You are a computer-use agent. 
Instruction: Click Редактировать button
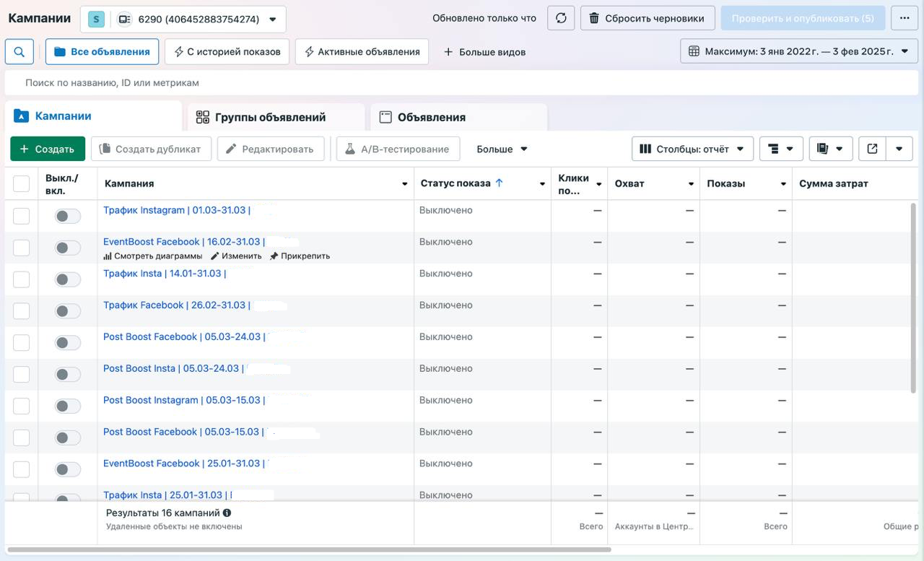[x=271, y=149]
